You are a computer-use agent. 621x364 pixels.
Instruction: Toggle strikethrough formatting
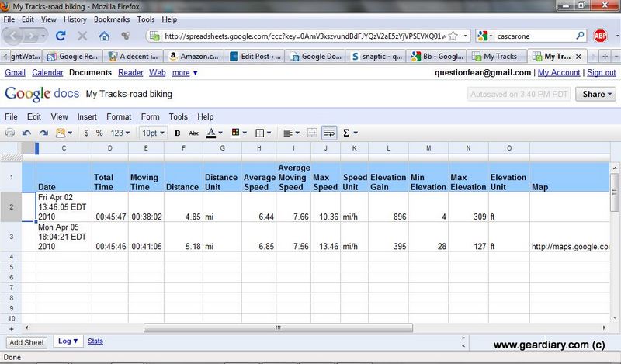tap(193, 133)
